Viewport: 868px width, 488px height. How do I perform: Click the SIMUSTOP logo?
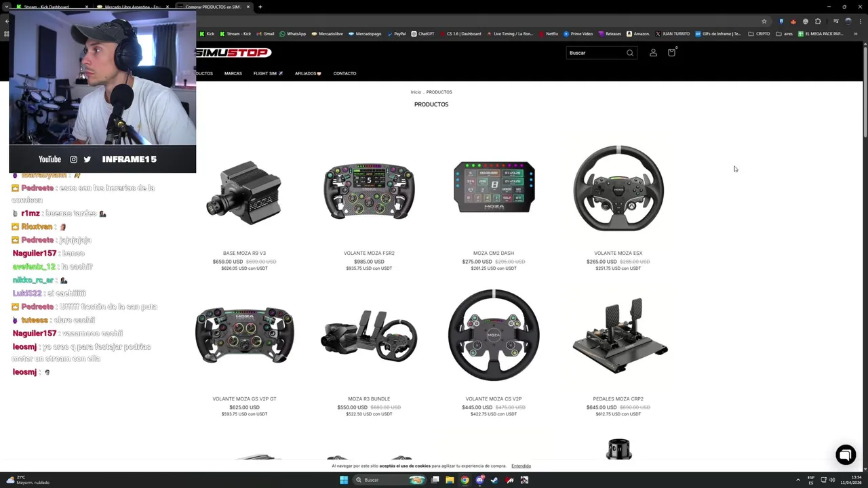click(233, 53)
